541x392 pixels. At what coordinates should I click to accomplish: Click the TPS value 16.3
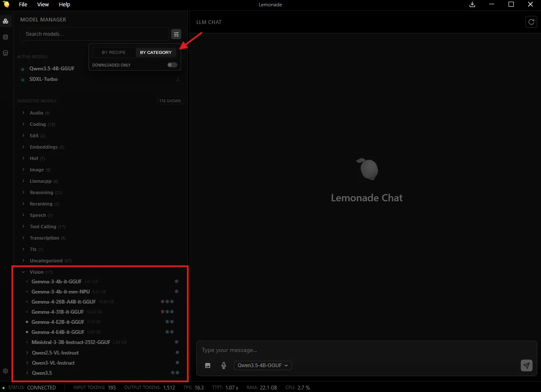pyautogui.click(x=199, y=388)
